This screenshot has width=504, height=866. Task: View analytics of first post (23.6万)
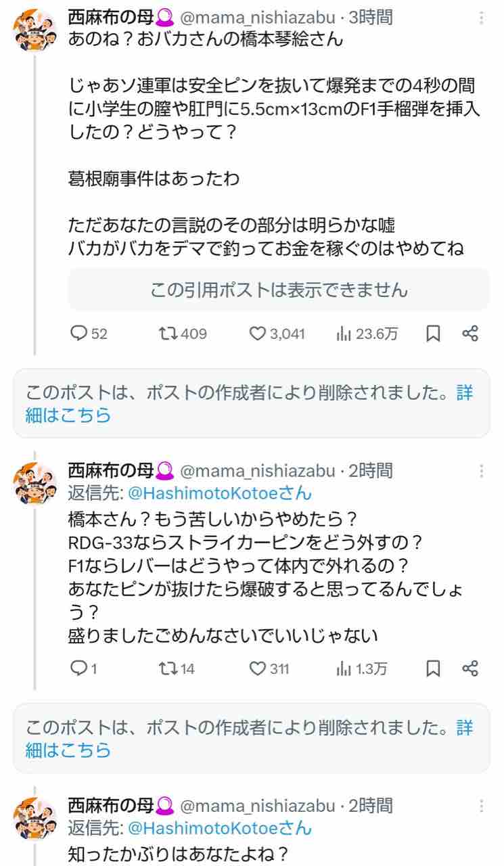point(367,333)
